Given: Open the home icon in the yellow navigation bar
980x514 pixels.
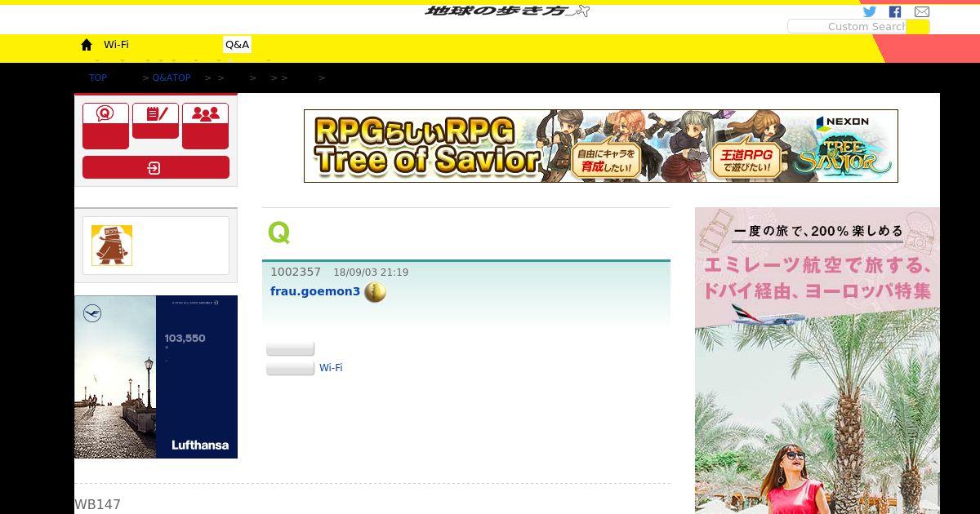Looking at the screenshot, I should point(87,45).
